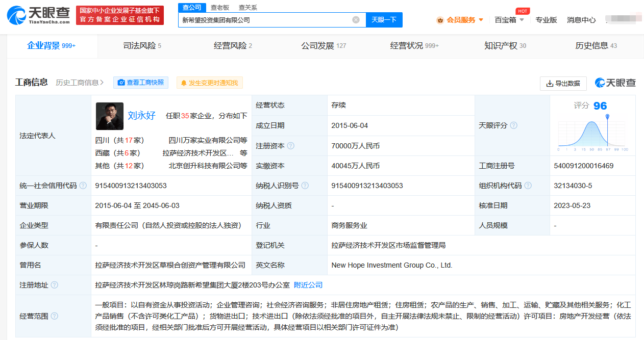Image resolution: width=644 pixels, height=340 pixels.
Task: Click the company name search input field
Action: pos(265,20)
